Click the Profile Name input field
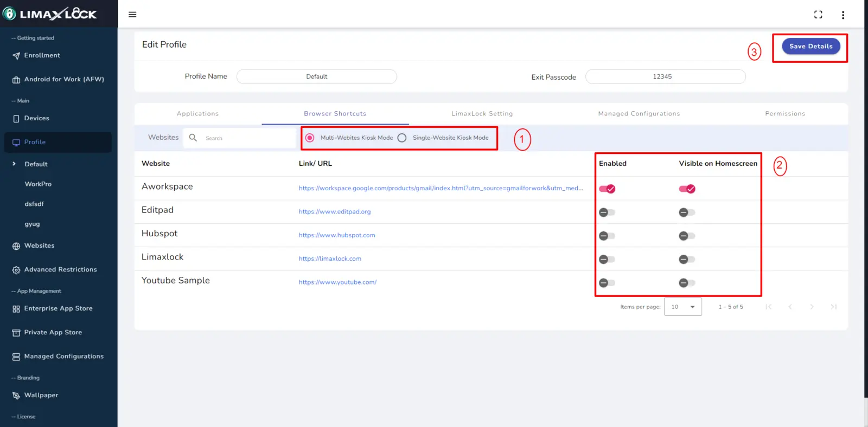The width and height of the screenshot is (868, 427). (316, 76)
